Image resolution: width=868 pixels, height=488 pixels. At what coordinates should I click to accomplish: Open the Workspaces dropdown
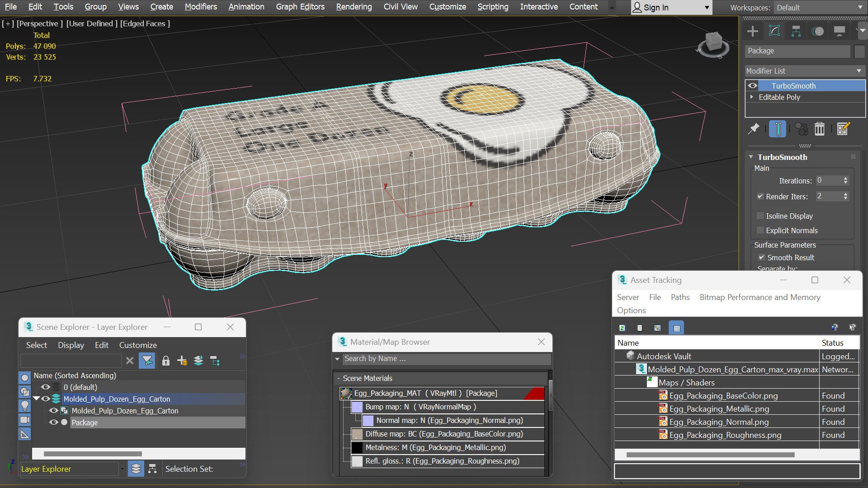coord(819,8)
